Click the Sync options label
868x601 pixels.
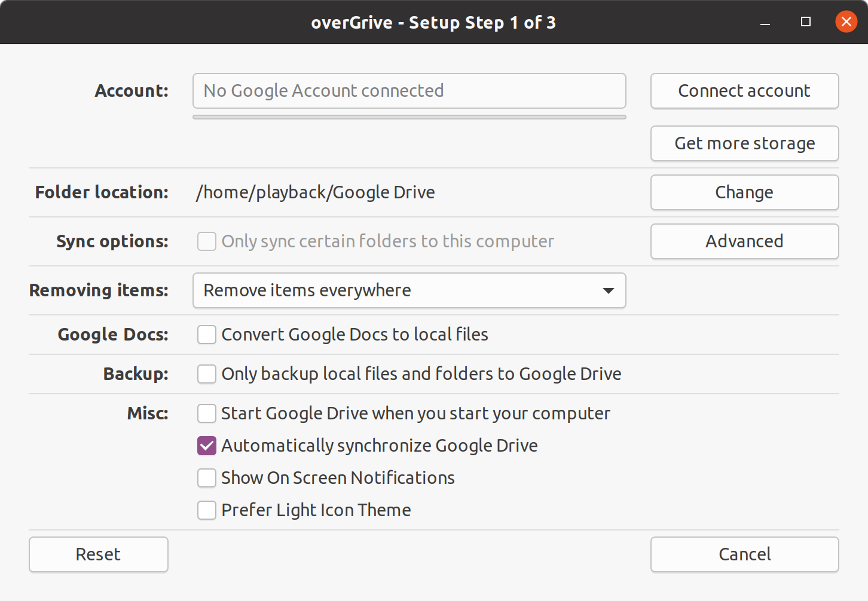tap(112, 241)
